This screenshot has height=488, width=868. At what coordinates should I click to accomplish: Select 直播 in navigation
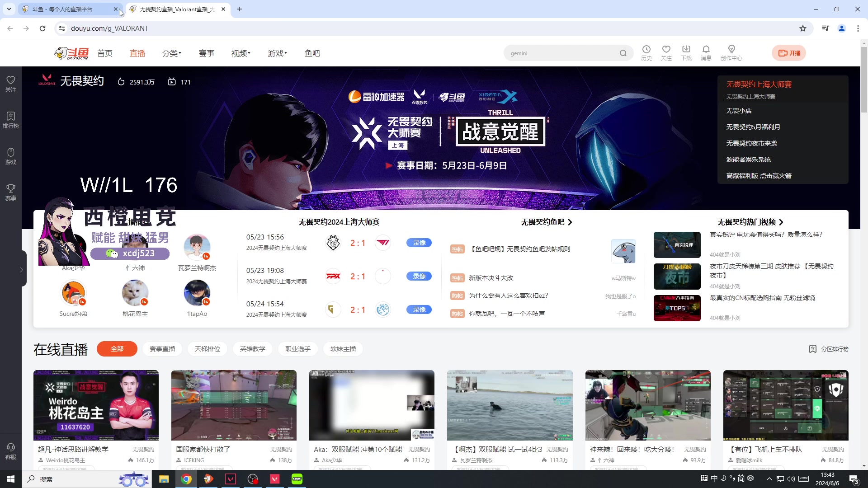tap(137, 53)
